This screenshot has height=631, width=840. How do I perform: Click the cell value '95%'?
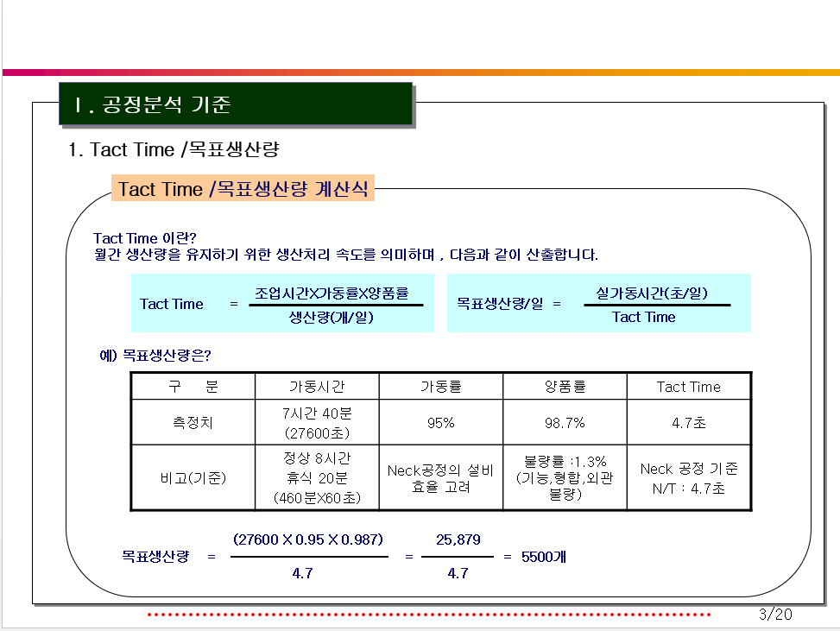441,423
